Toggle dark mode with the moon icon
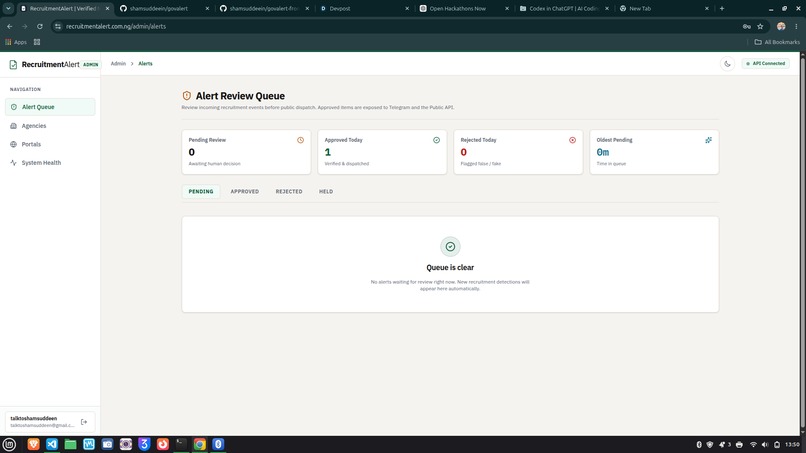This screenshot has width=806, height=453. click(x=727, y=64)
